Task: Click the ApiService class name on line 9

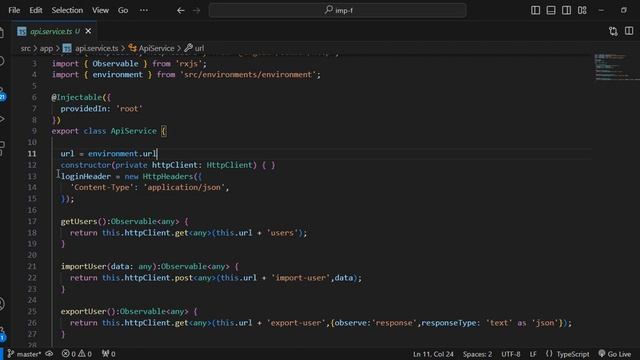Action: 133,131
